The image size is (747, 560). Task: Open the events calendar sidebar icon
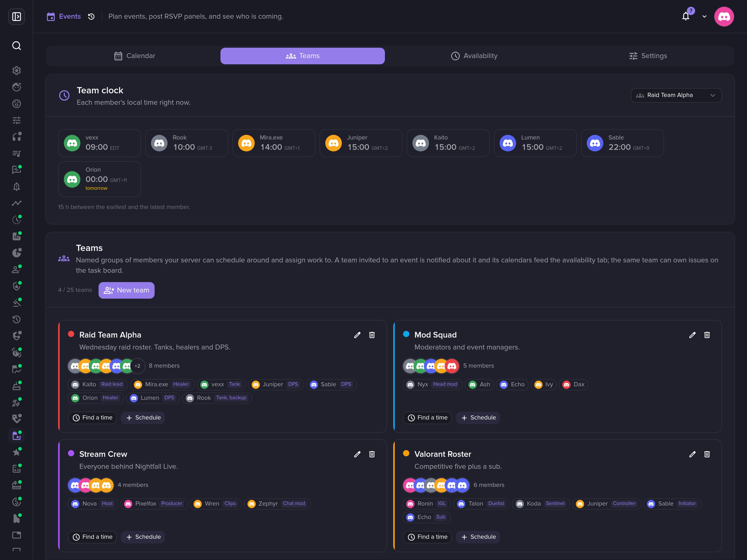pos(17,436)
